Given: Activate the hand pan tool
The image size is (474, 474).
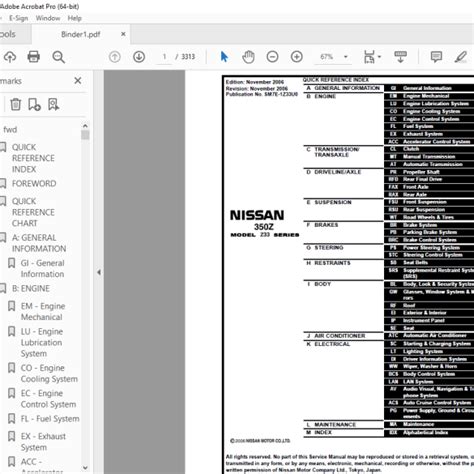Looking at the screenshot, I should [248, 57].
